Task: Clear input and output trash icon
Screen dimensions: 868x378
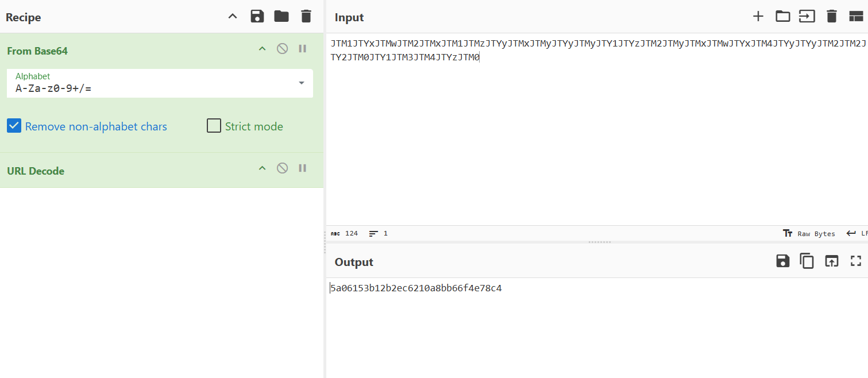Action: click(x=831, y=17)
